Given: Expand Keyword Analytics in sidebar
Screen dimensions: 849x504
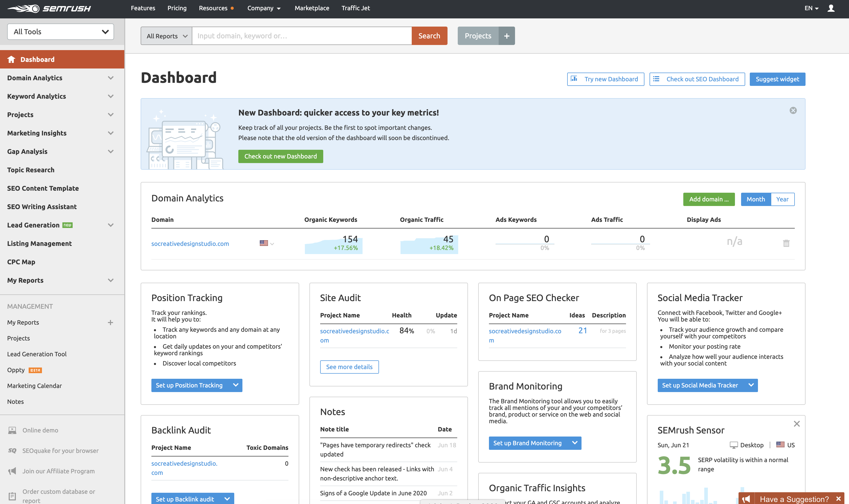Looking at the screenshot, I should 110,96.
